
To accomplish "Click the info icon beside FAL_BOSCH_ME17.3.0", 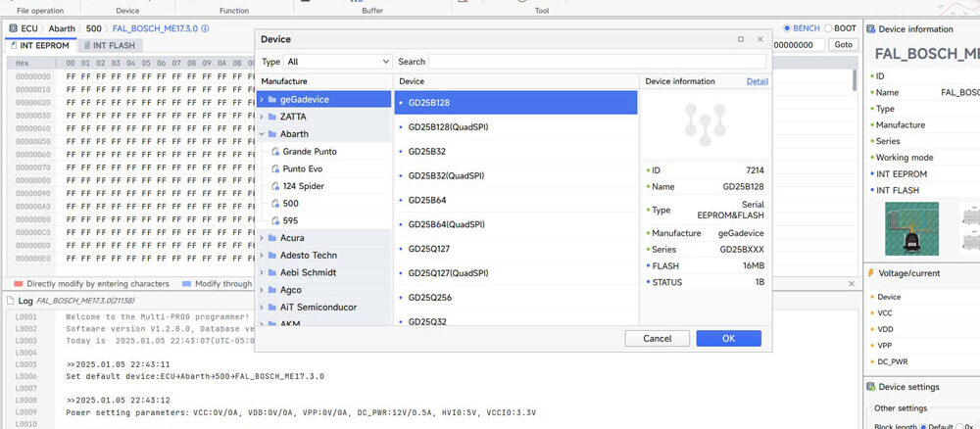I will (x=205, y=28).
